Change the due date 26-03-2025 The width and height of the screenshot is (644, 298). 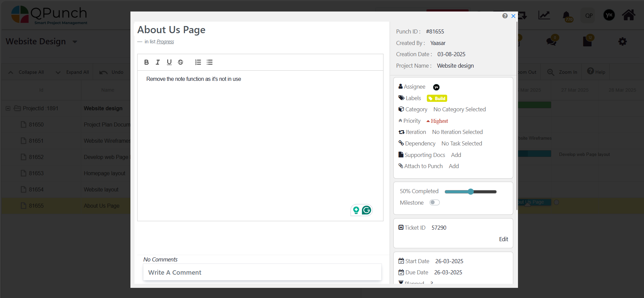coord(448,273)
